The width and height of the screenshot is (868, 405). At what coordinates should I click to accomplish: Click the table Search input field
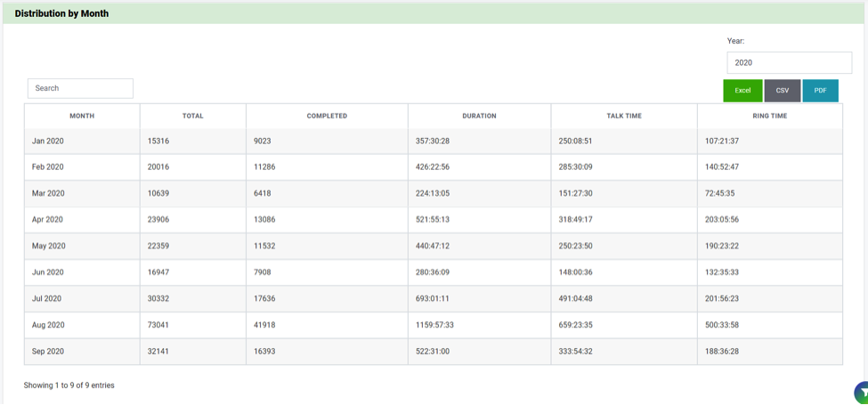coord(80,88)
